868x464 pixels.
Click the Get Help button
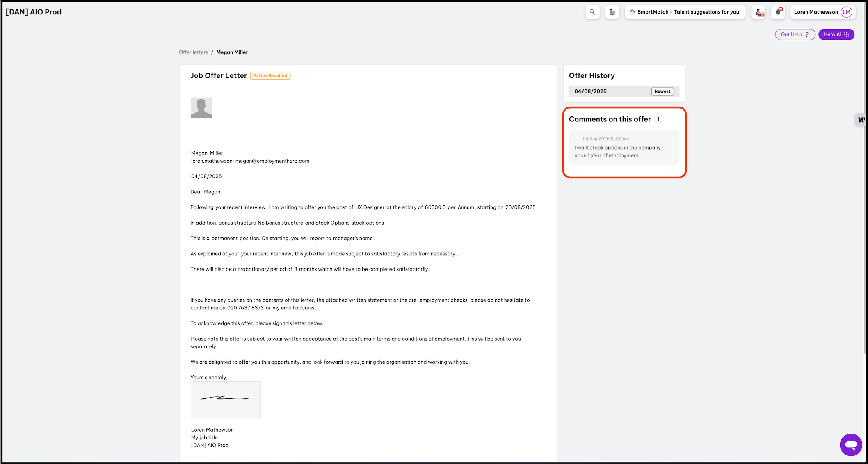point(795,34)
